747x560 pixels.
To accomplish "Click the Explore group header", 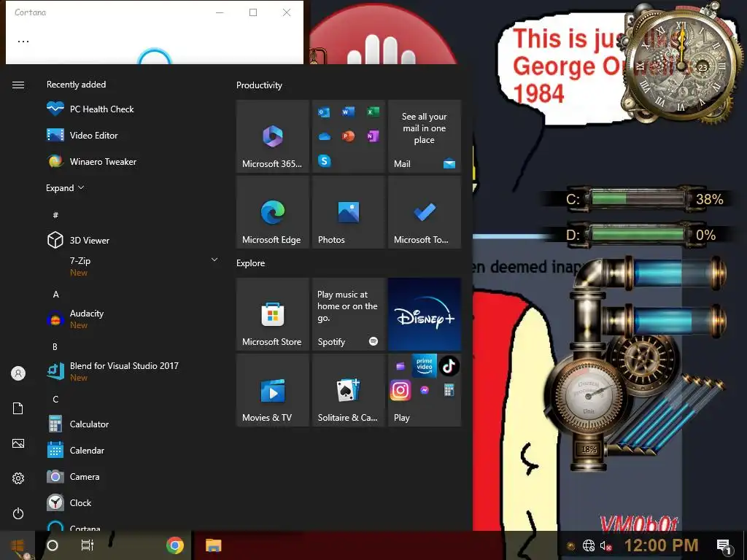I will 251,262.
